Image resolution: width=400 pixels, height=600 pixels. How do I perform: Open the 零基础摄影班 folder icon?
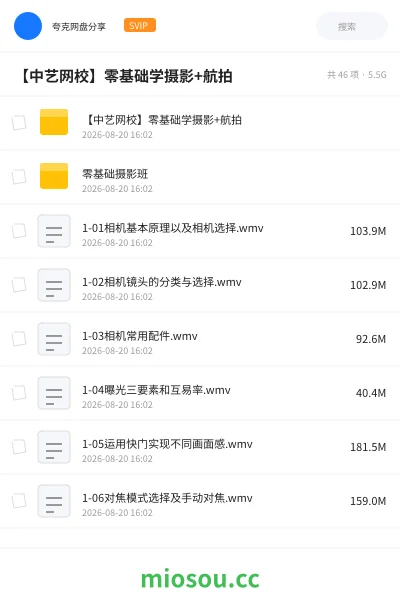(x=54, y=176)
